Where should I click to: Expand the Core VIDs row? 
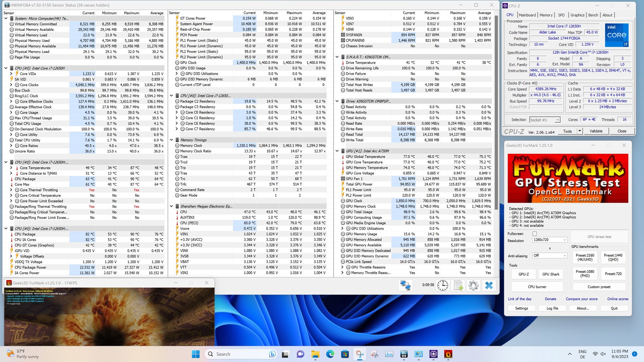click(x=11, y=74)
